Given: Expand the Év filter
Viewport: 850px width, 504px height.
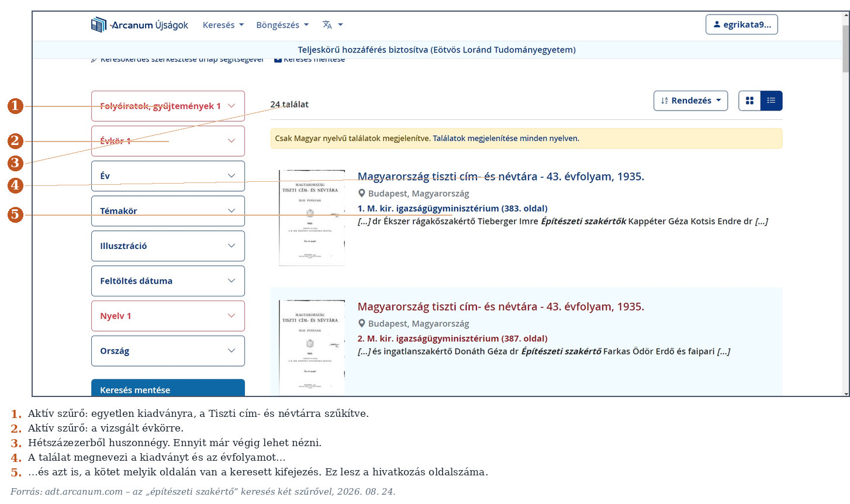Looking at the screenshot, I should pos(168,176).
